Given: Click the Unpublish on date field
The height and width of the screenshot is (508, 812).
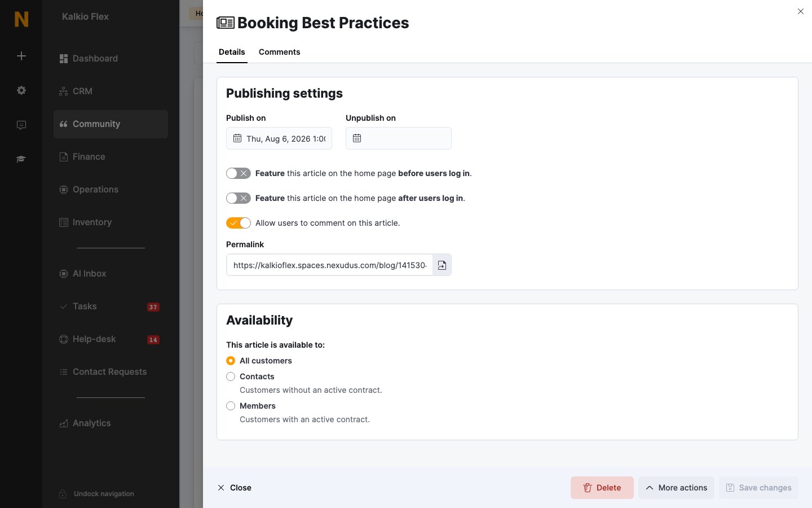Looking at the screenshot, I should click(x=399, y=138).
